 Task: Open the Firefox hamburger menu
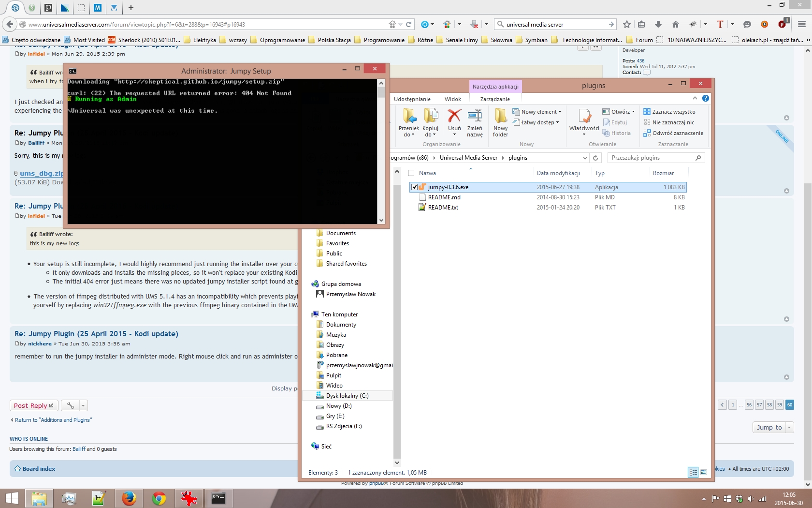[802, 24]
